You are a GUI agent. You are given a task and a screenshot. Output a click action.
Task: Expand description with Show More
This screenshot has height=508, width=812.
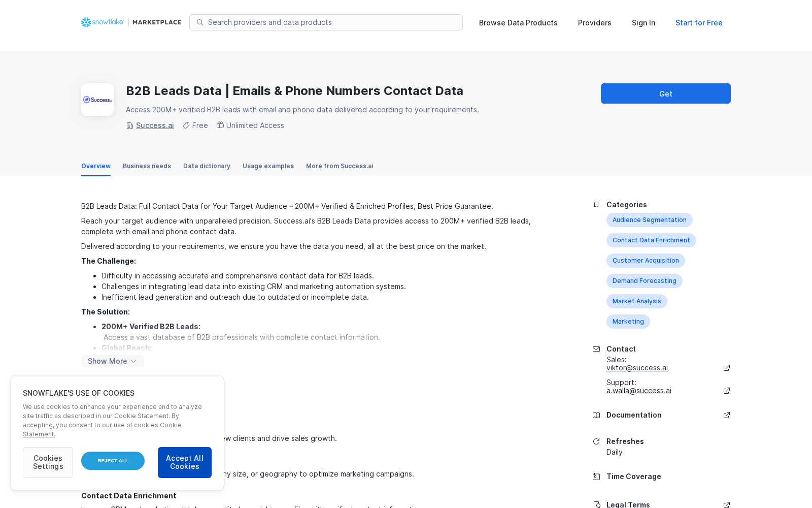pos(113,361)
